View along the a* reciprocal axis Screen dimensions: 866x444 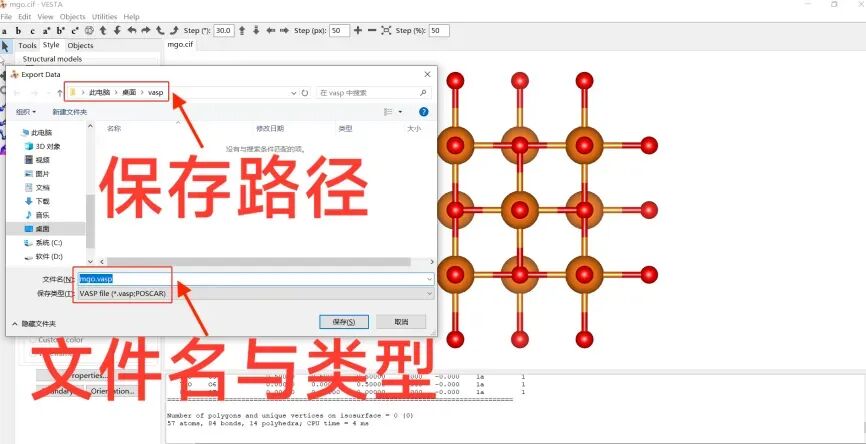(46, 31)
